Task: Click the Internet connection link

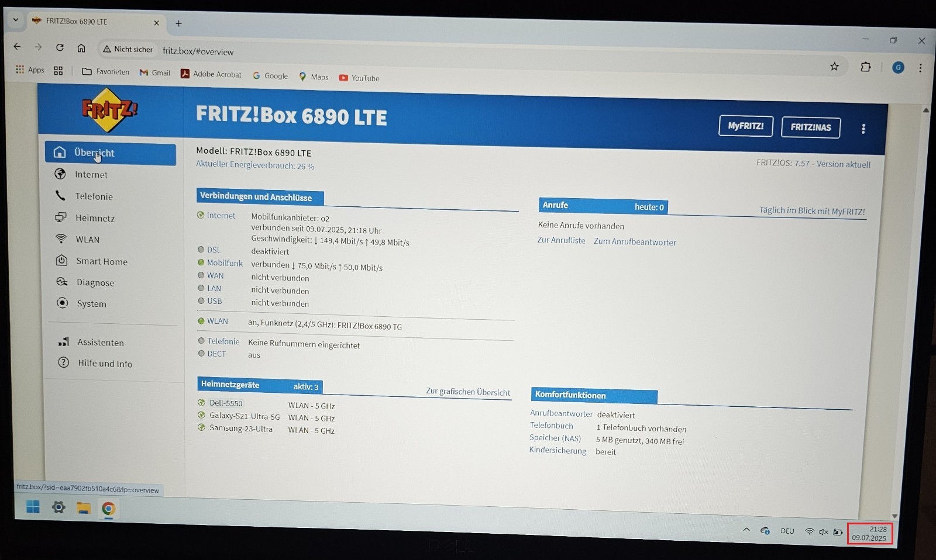Action: 221,216
